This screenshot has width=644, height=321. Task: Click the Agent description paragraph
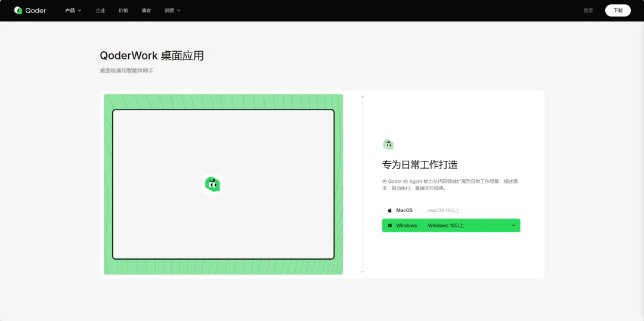tap(450, 185)
